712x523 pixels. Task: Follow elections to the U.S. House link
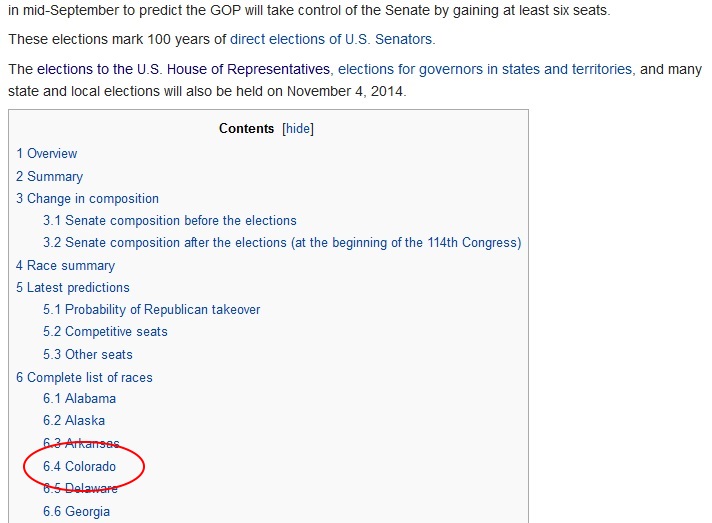point(184,70)
